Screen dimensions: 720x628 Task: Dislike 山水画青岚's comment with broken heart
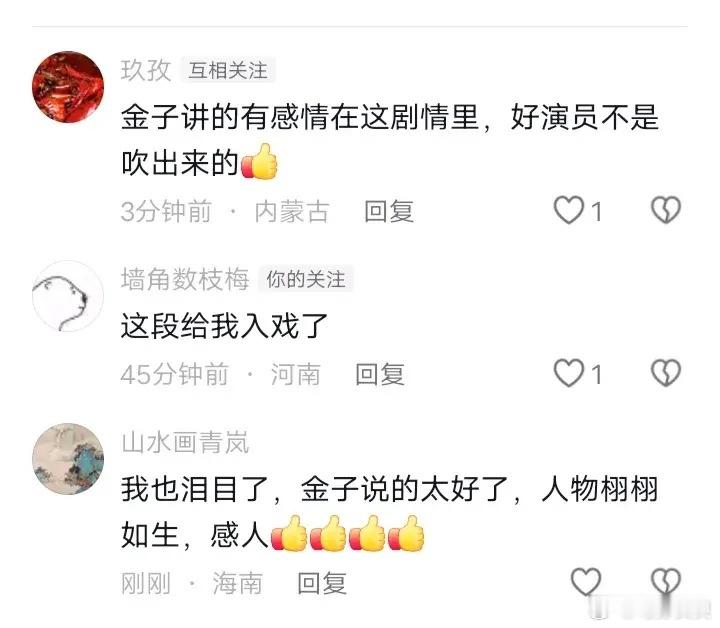click(666, 582)
